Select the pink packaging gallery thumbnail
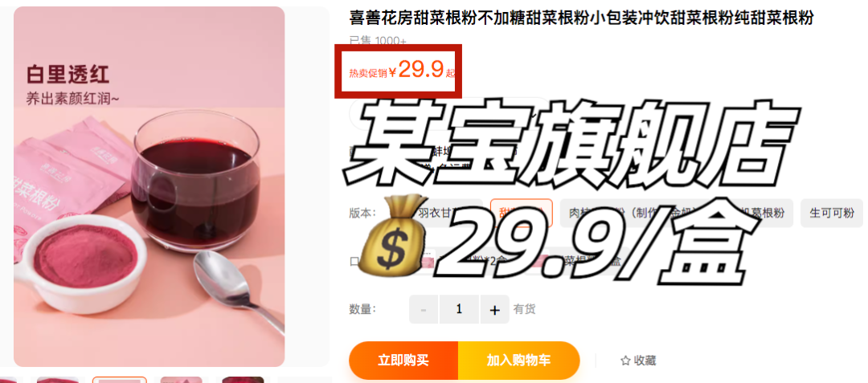The image size is (868, 383). click(x=181, y=380)
